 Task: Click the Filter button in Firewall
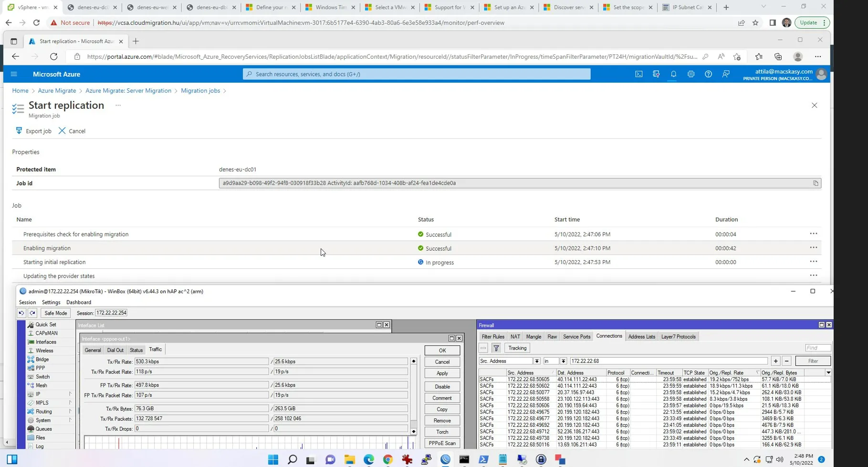(813, 361)
